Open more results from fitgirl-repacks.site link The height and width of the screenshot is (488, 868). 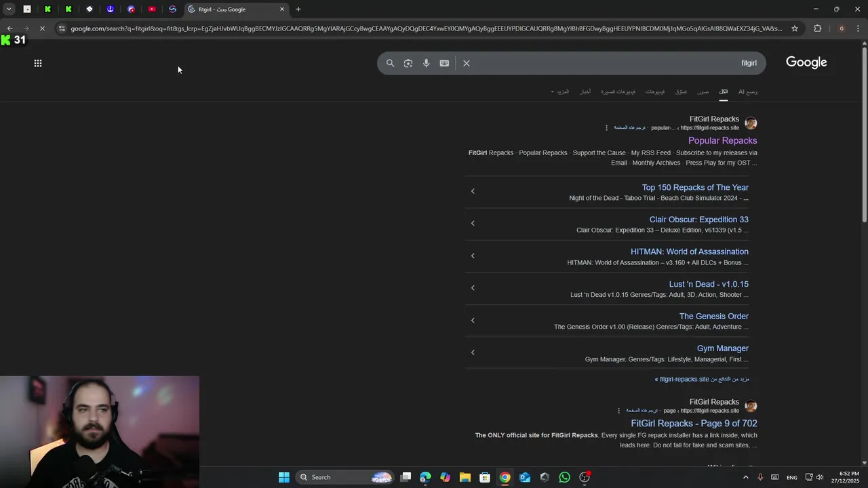point(702,380)
